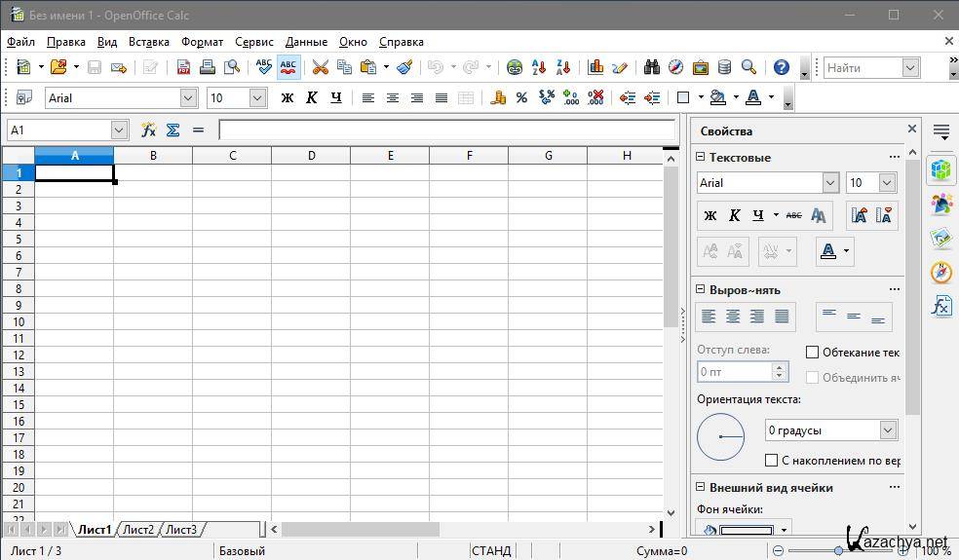Open the Function Wizard icon
Screen dimensions: 959x560
tap(148, 130)
